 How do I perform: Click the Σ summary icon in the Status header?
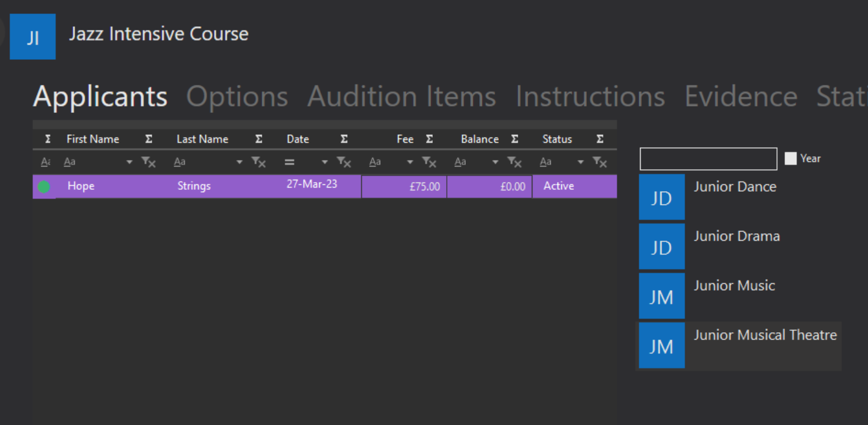600,139
